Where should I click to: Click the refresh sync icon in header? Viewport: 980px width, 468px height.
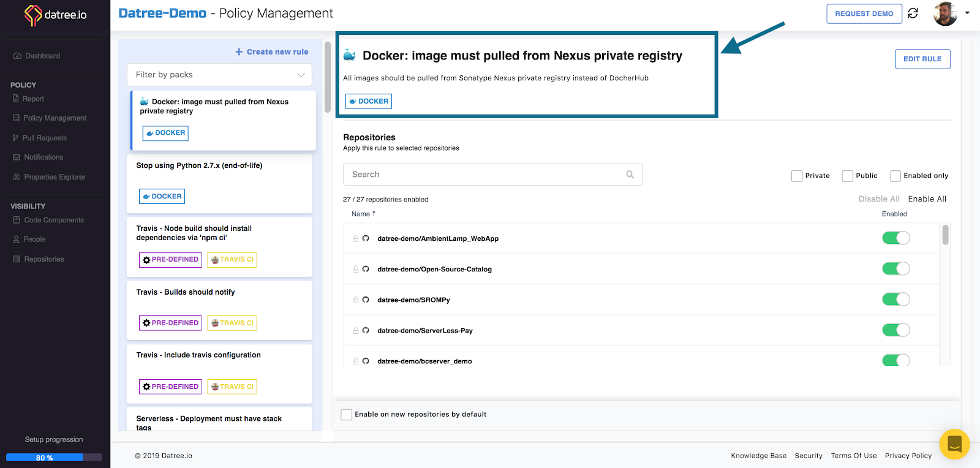point(913,13)
